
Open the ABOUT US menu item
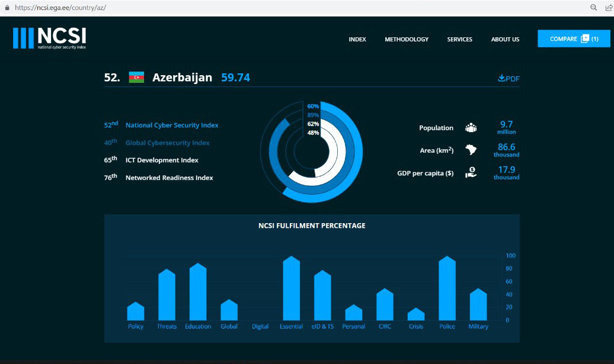click(505, 39)
